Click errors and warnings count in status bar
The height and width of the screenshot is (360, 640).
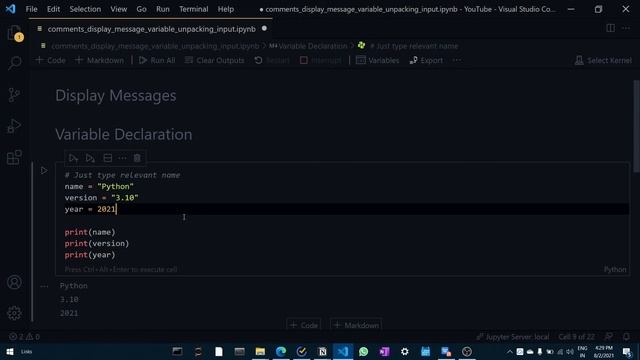point(24,337)
